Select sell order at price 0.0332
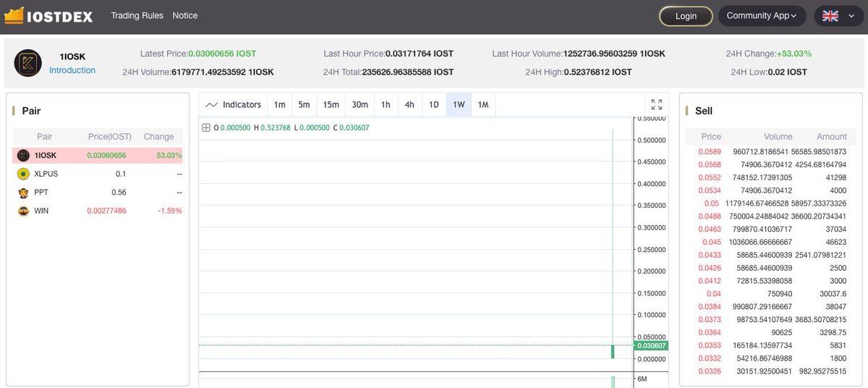 coord(771,358)
